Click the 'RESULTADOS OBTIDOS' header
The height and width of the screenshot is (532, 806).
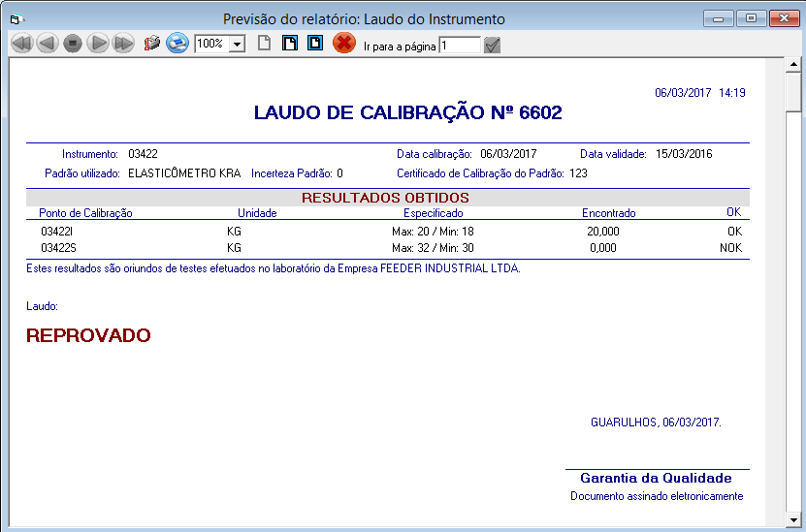pos(385,198)
